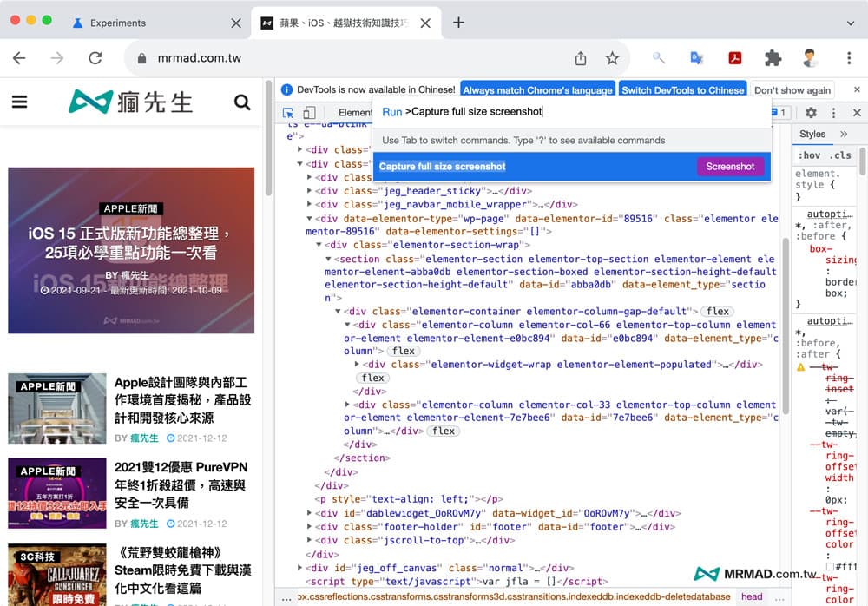This screenshot has height=606, width=868.
Task: Click the script type text/javascript line
Action: 457,581
